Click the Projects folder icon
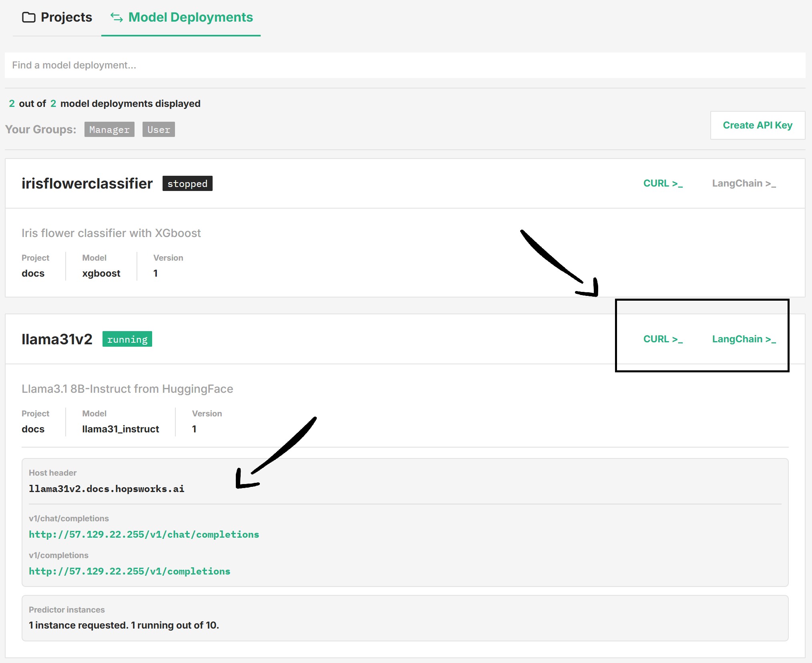This screenshot has height=663, width=812. click(x=28, y=17)
